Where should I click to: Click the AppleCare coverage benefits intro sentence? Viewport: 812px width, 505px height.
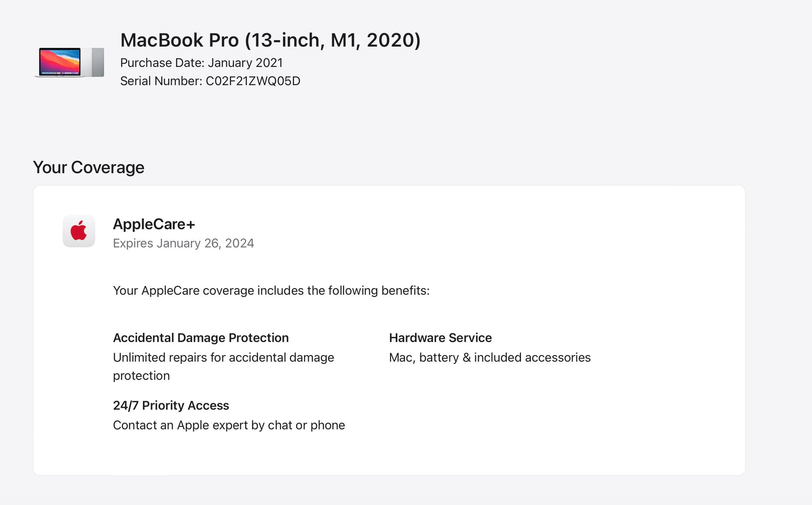pyautogui.click(x=271, y=290)
